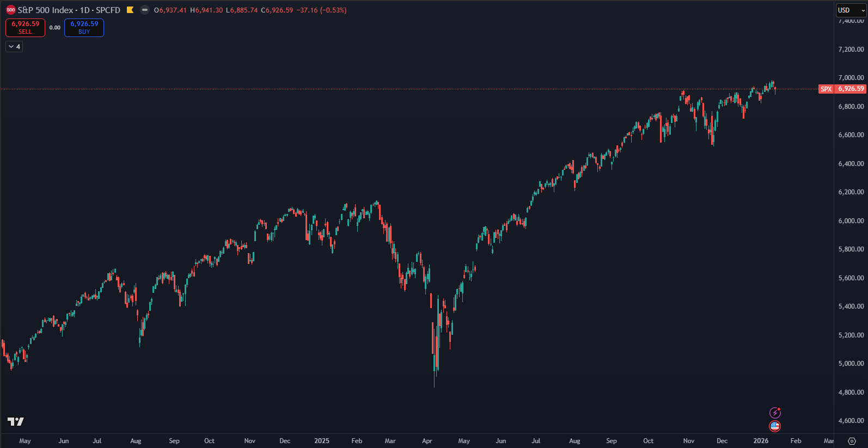Click the 6,000.00 price axis label
Screen dimensions: 868x448
[x=851, y=221]
